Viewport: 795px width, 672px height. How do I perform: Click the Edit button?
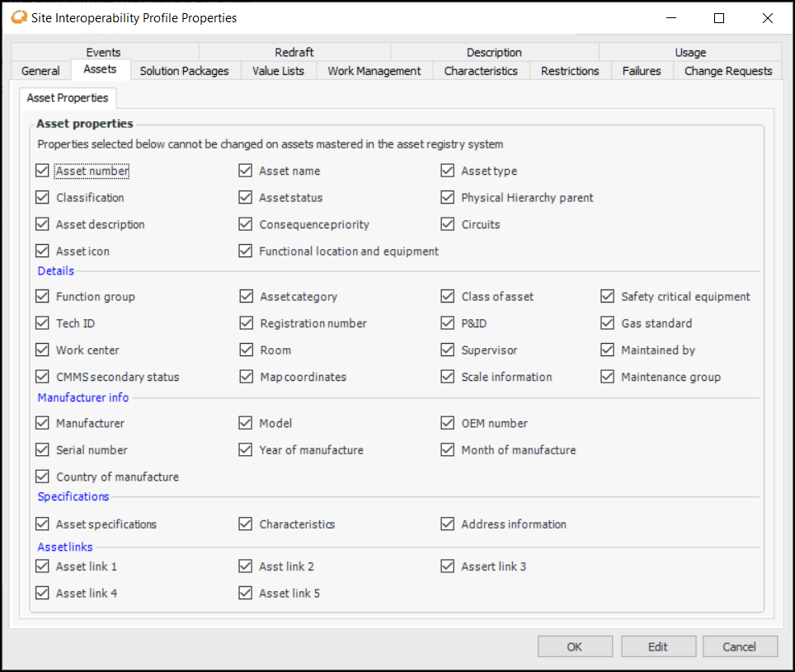click(657, 646)
